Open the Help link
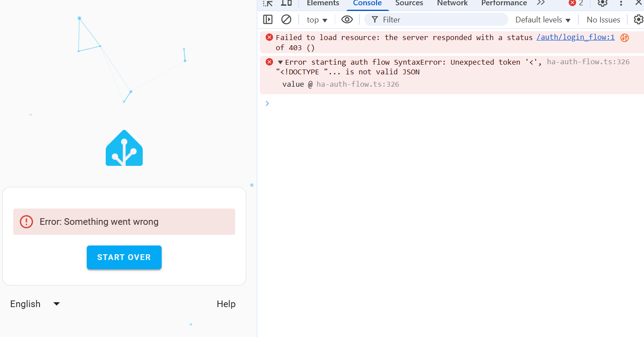 pos(226,304)
